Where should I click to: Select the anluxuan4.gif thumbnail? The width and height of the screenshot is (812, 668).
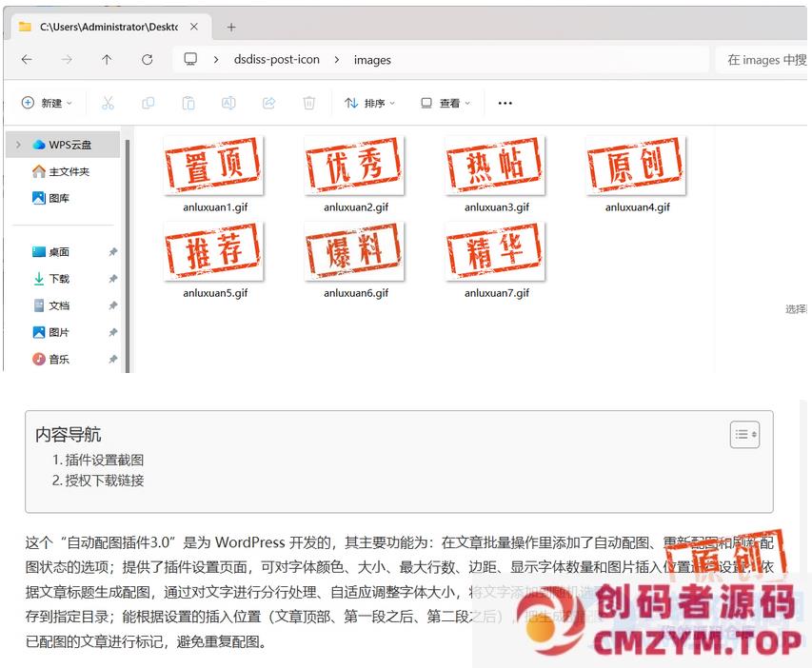(x=637, y=167)
